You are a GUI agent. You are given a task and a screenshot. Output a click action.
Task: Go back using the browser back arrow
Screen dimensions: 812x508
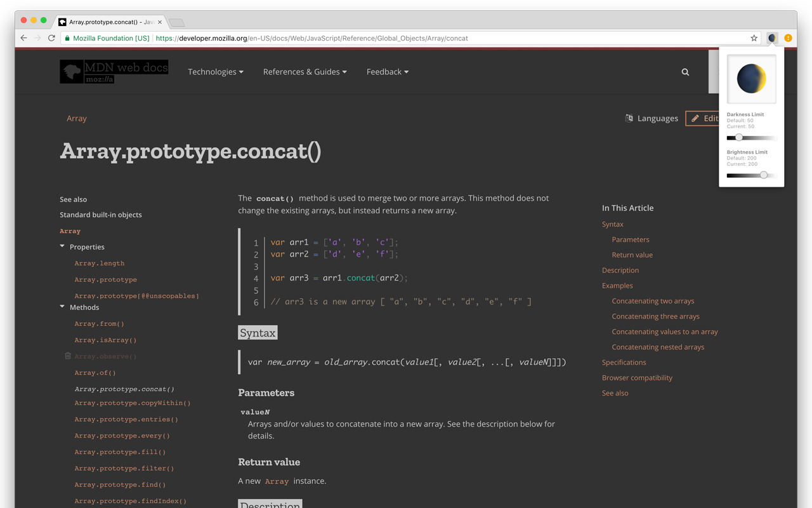point(24,38)
